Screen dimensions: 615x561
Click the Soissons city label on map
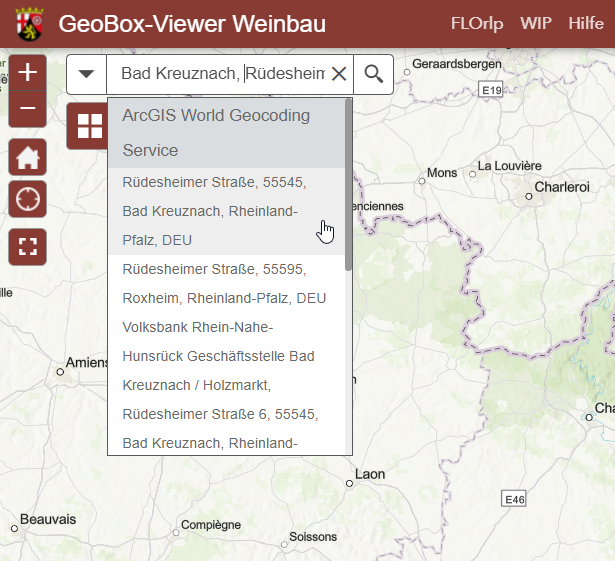click(313, 537)
